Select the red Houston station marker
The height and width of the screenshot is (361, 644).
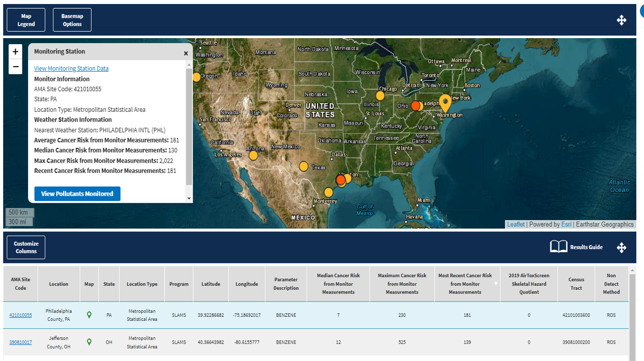pyautogui.click(x=341, y=180)
